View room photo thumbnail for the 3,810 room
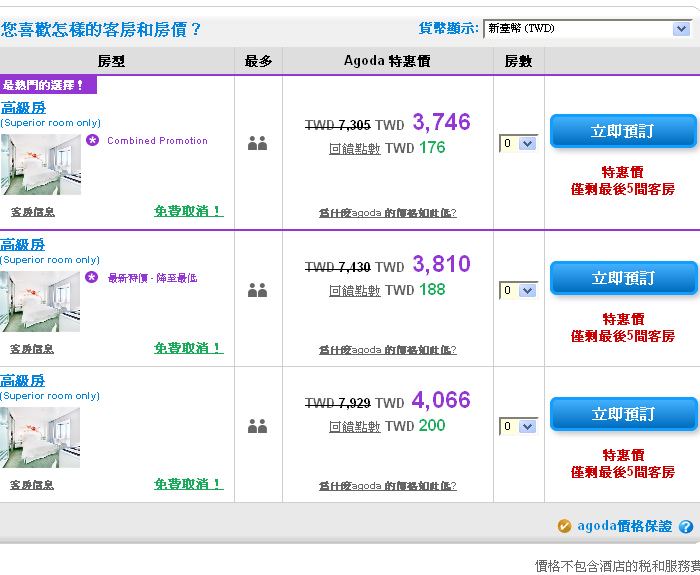 40,301
